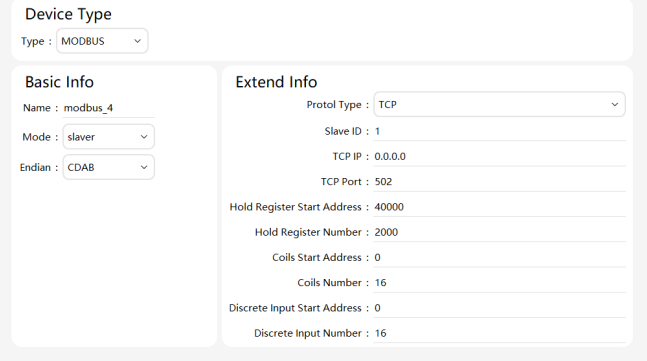Focus the TCP IP field with 0.0.0.0
The width and height of the screenshot is (647, 361).
click(499, 157)
